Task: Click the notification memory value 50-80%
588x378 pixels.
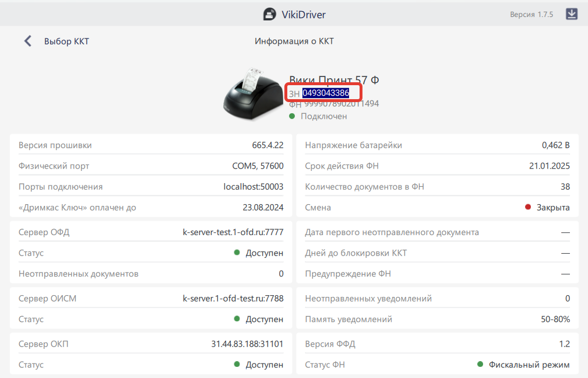Action: pyautogui.click(x=555, y=319)
